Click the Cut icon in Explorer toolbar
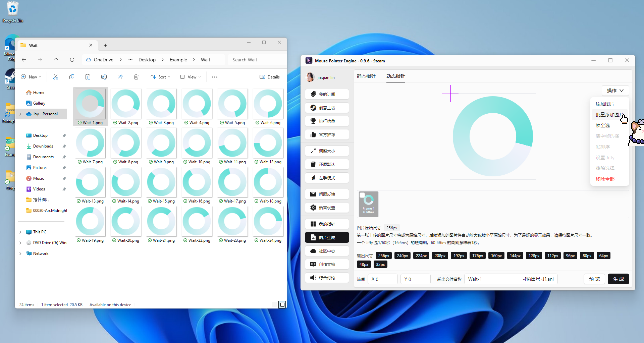644x343 pixels. pyautogui.click(x=56, y=77)
